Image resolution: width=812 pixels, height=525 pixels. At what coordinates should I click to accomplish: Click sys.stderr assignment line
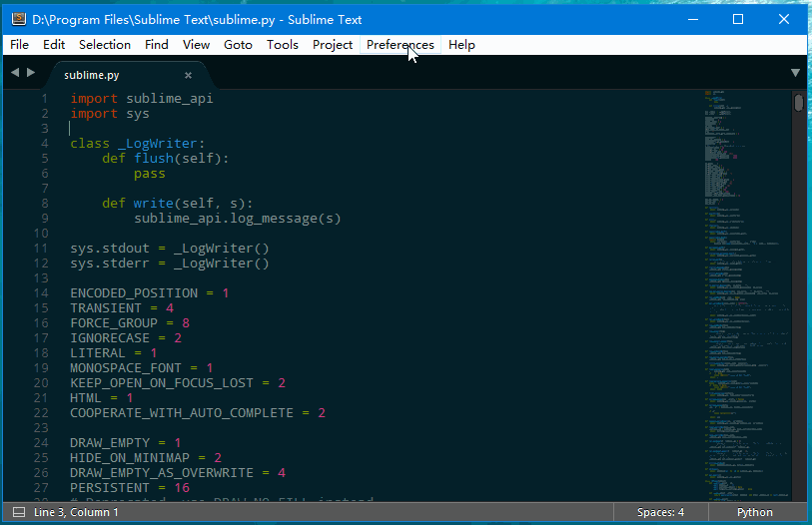[x=170, y=263]
